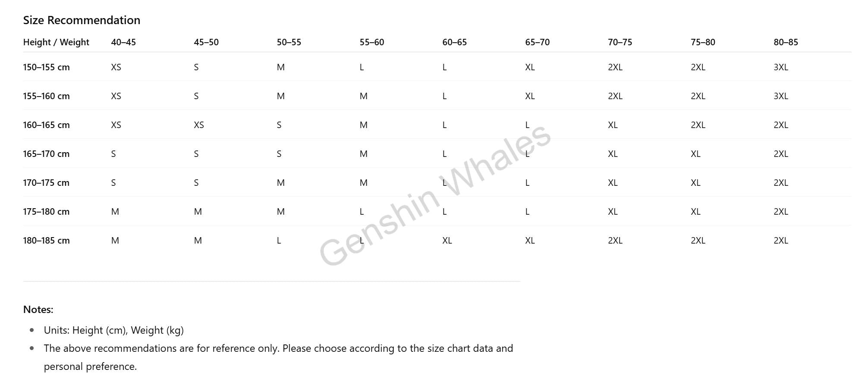Click the Size Recommendation heading
The height and width of the screenshot is (388, 868).
tap(82, 20)
